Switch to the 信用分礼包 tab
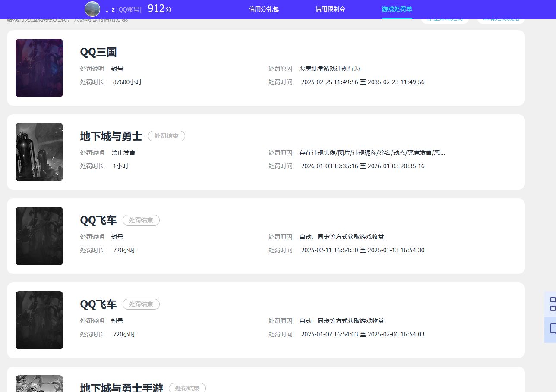 pyautogui.click(x=264, y=9)
